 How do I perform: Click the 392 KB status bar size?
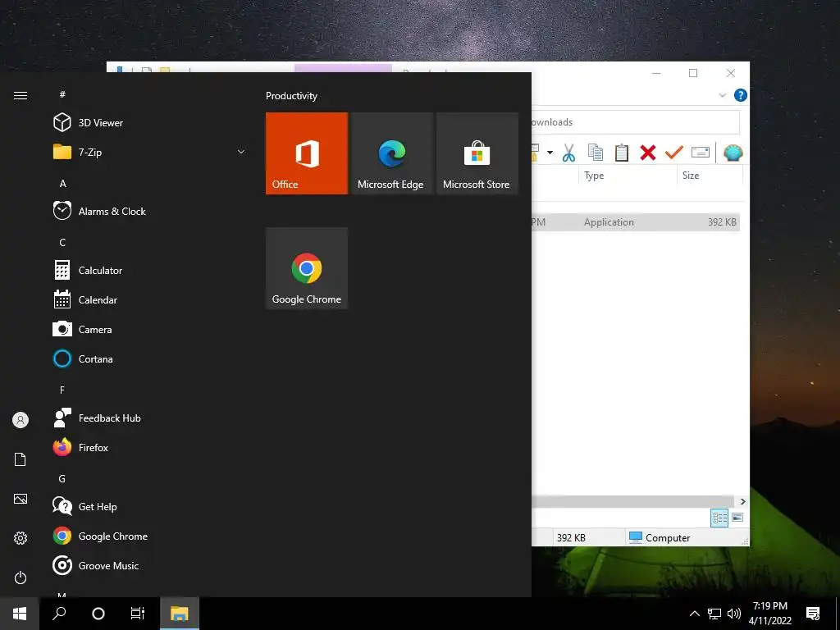(571, 537)
